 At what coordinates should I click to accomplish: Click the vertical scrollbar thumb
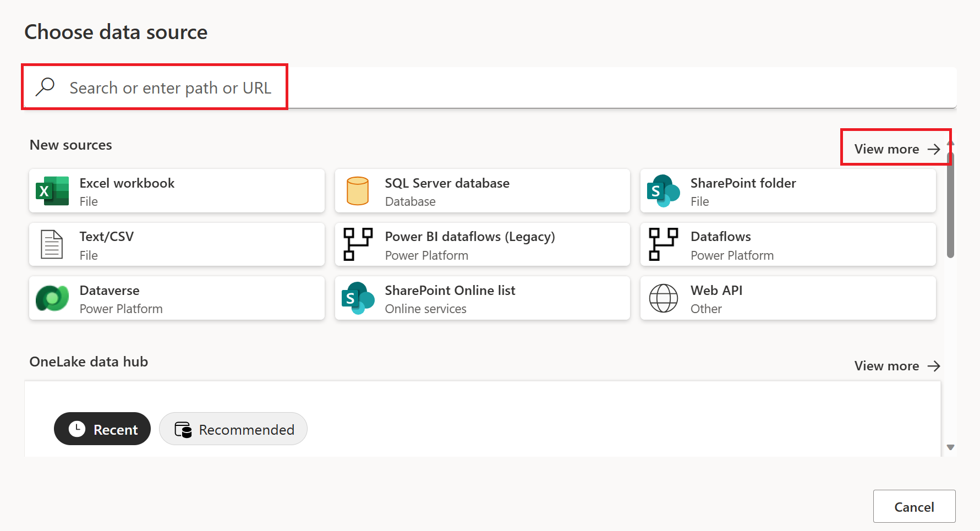[x=950, y=205]
